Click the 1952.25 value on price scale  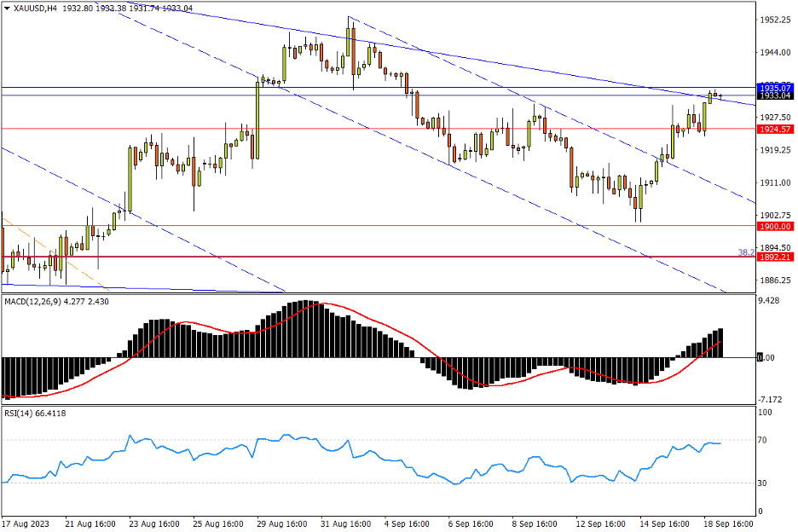(775, 20)
